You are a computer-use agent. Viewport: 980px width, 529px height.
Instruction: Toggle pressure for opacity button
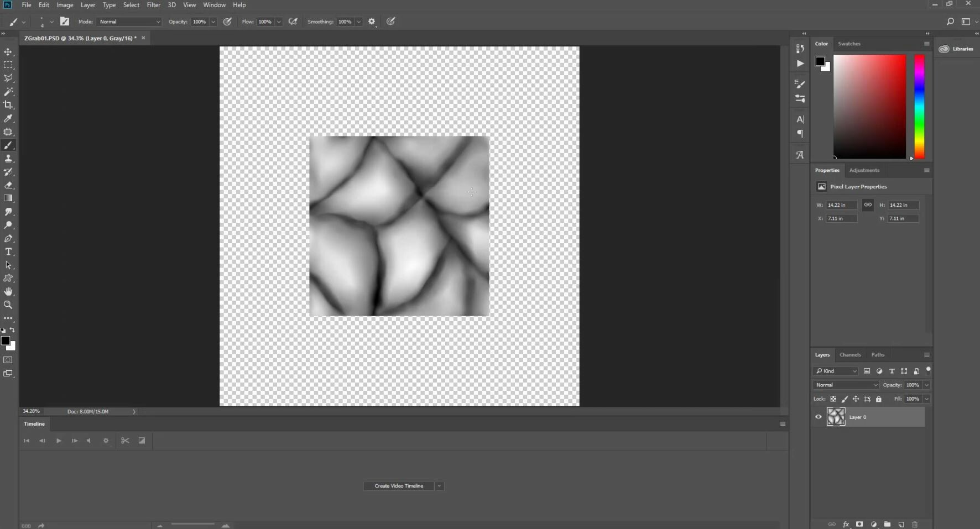[227, 22]
